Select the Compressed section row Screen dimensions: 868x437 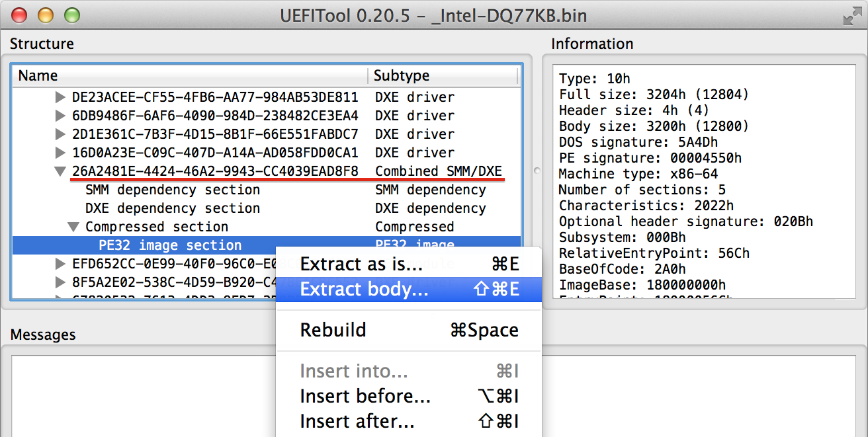tap(267, 227)
